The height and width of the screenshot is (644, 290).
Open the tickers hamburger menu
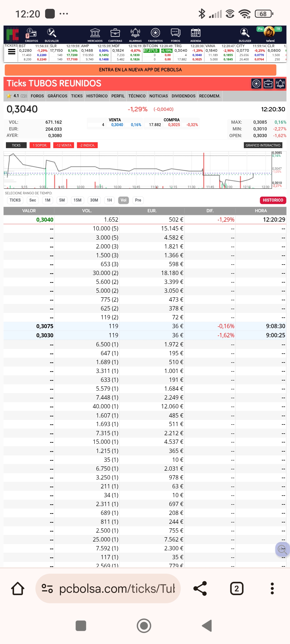(x=12, y=52)
